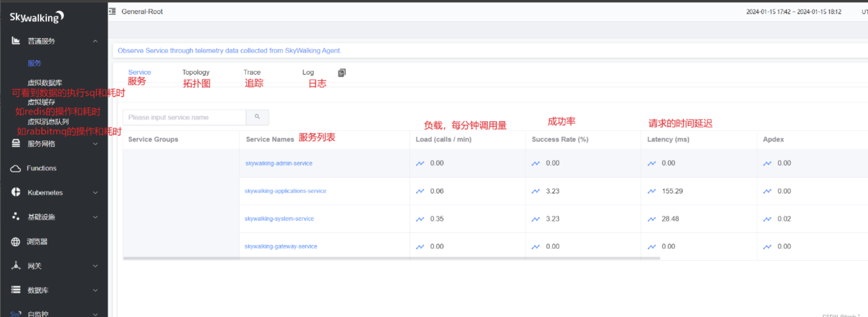Image resolution: width=868 pixels, height=317 pixels.
Task: Expand the 数据库 menu chevron
Action: [x=95, y=290]
